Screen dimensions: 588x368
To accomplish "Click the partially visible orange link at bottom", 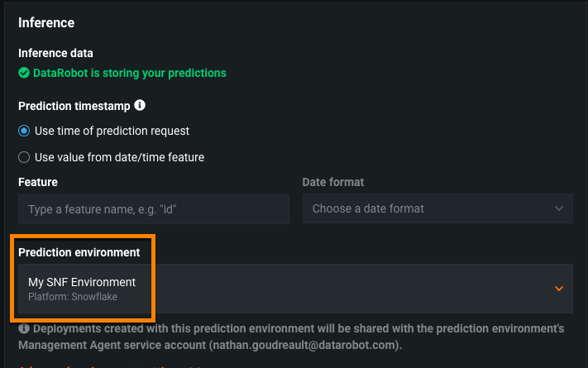I will [99, 366].
